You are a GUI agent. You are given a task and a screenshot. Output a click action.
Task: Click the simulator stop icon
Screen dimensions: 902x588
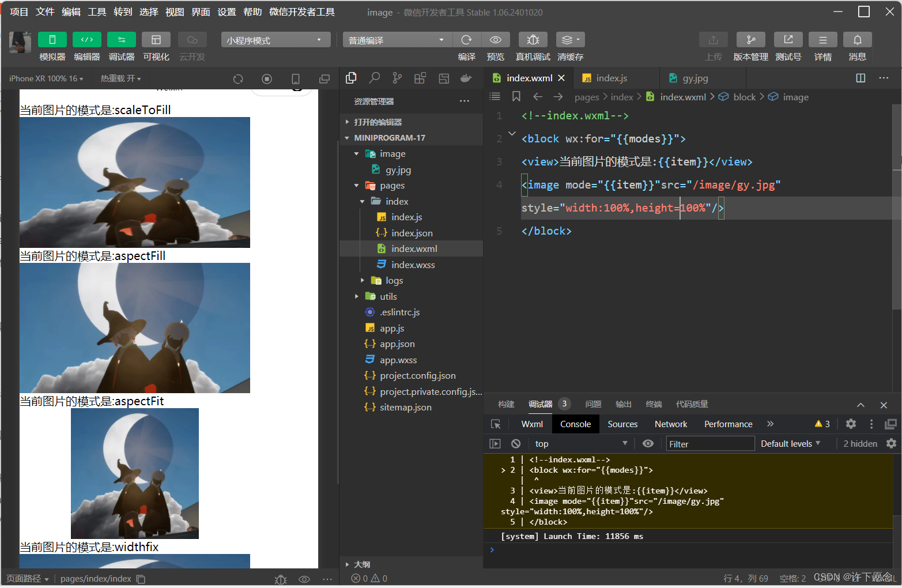tap(267, 79)
